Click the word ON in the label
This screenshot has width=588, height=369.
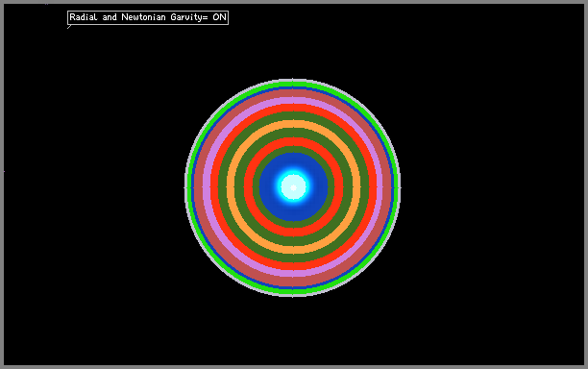[219, 17]
